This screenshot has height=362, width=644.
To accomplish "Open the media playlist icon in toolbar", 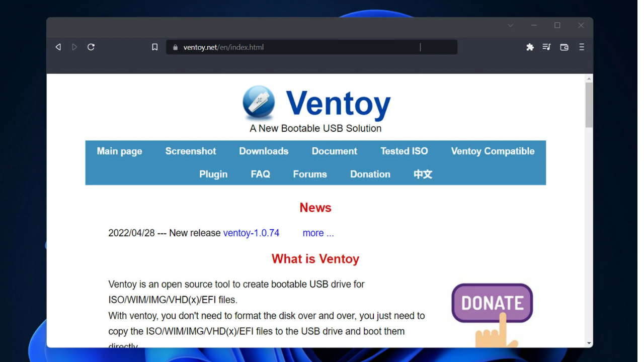I will [546, 47].
